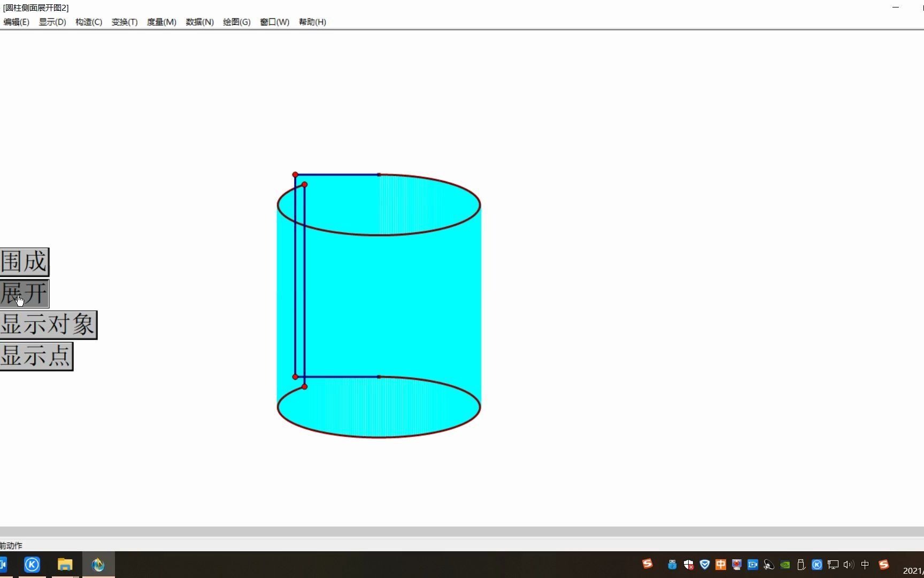Open the blue K app in the taskbar
924x578 pixels.
(x=32, y=565)
